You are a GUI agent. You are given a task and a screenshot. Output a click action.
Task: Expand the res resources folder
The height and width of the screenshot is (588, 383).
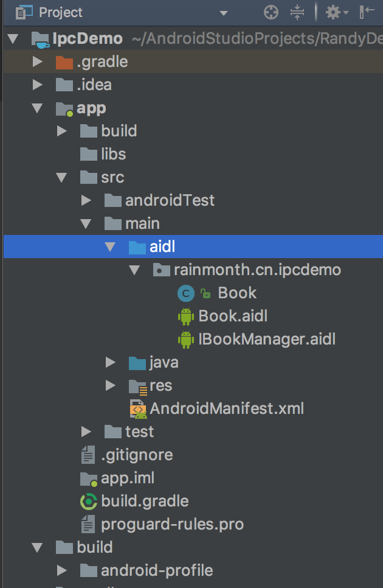(x=110, y=385)
